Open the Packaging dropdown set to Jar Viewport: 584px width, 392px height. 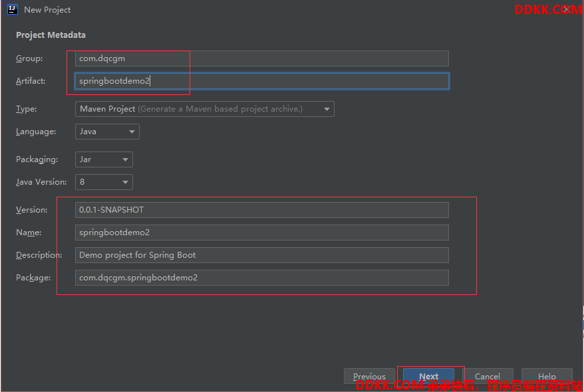[x=104, y=159]
